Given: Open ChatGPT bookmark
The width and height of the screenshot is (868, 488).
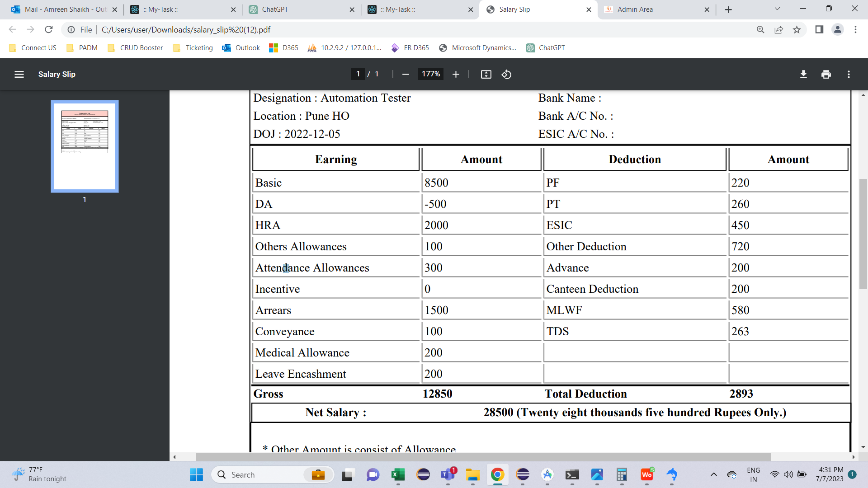Looking at the screenshot, I should (x=545, y=48).
